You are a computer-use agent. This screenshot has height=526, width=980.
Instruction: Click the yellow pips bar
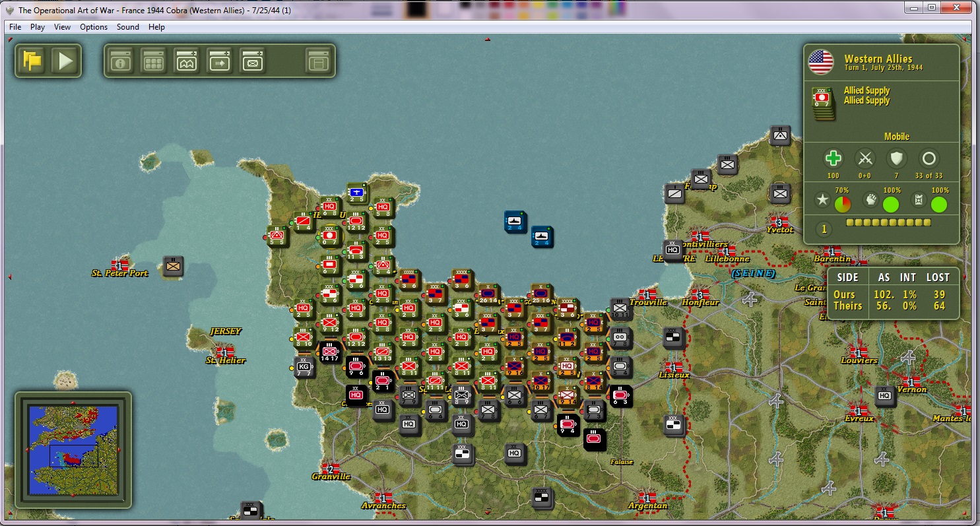point(888,223)
